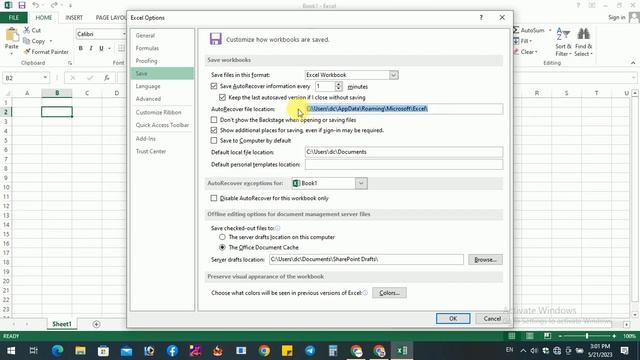Click the Paste clipboard icon in Excel ribbon

[11, 35]
